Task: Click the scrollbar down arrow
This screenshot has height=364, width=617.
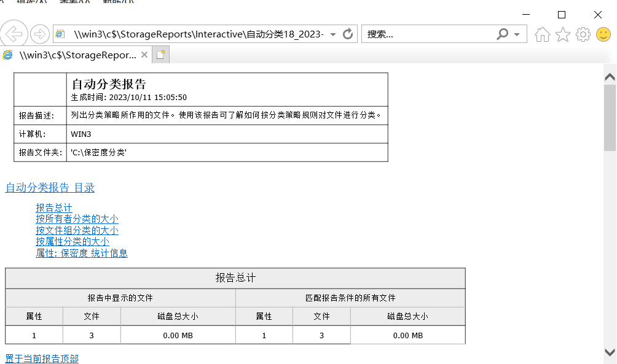Action: (610, 352)
